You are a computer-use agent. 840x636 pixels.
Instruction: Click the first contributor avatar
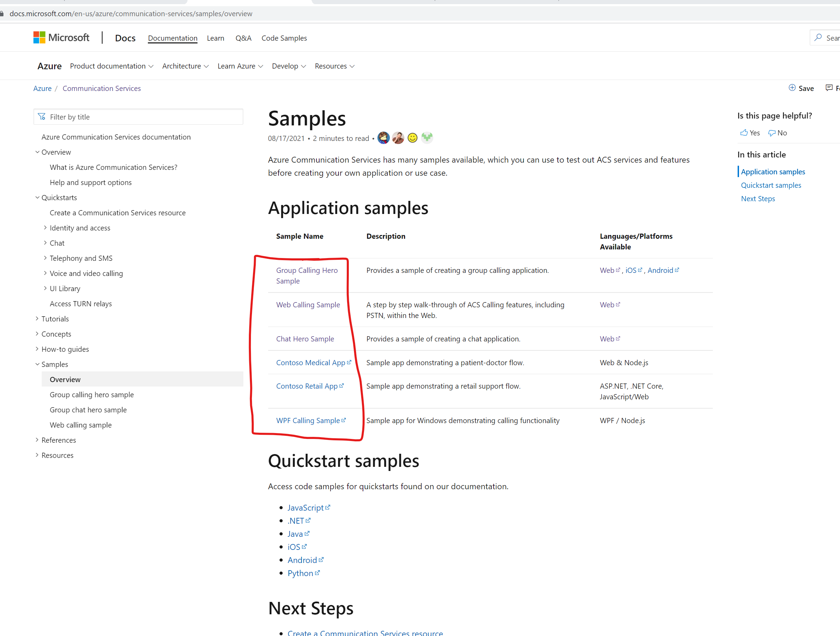pyautogui.click(x=384, y=138)
